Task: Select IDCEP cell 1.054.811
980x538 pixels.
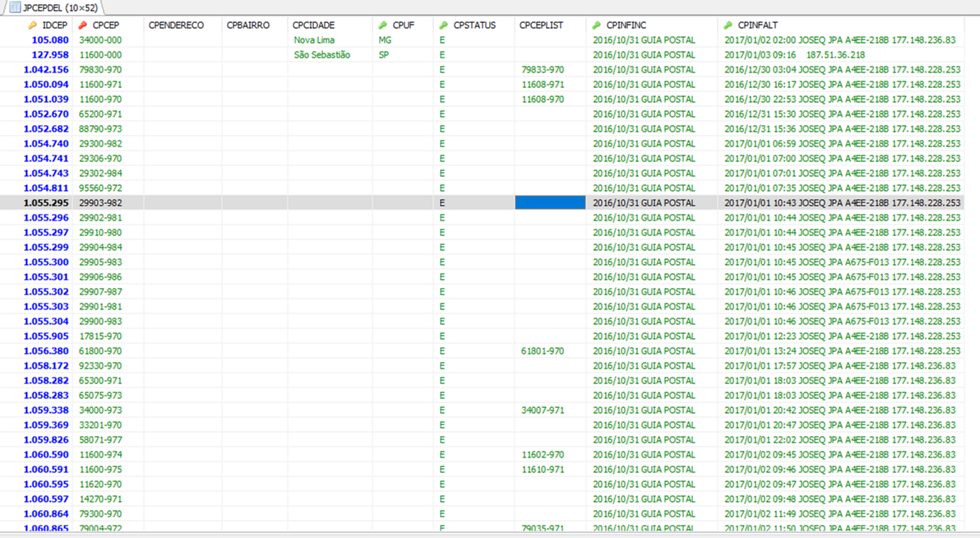Action: [46, 188]
